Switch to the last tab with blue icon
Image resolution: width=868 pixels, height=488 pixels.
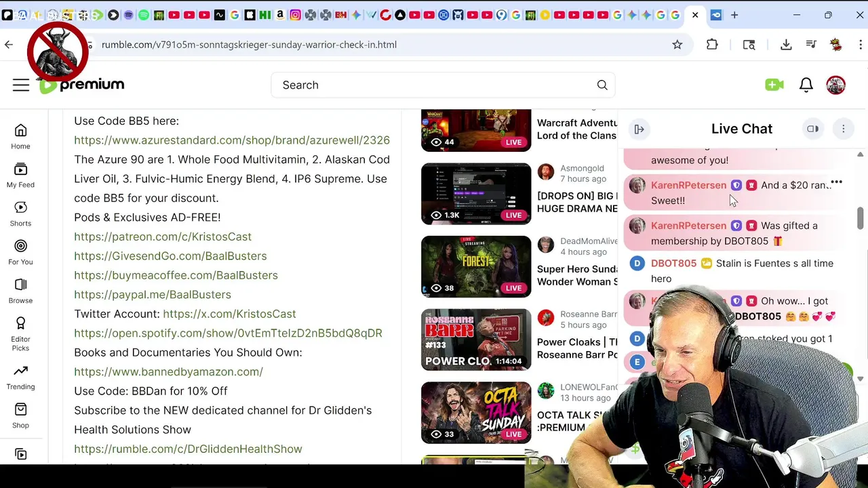716,15
